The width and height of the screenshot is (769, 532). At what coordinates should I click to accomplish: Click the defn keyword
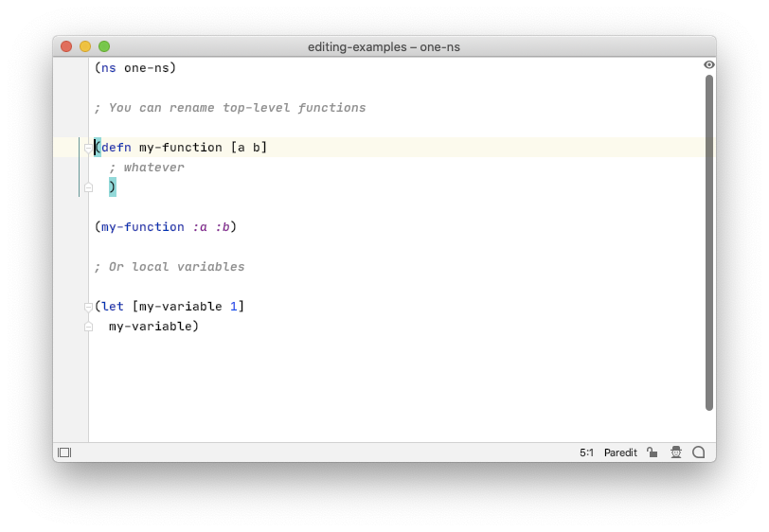116,148
